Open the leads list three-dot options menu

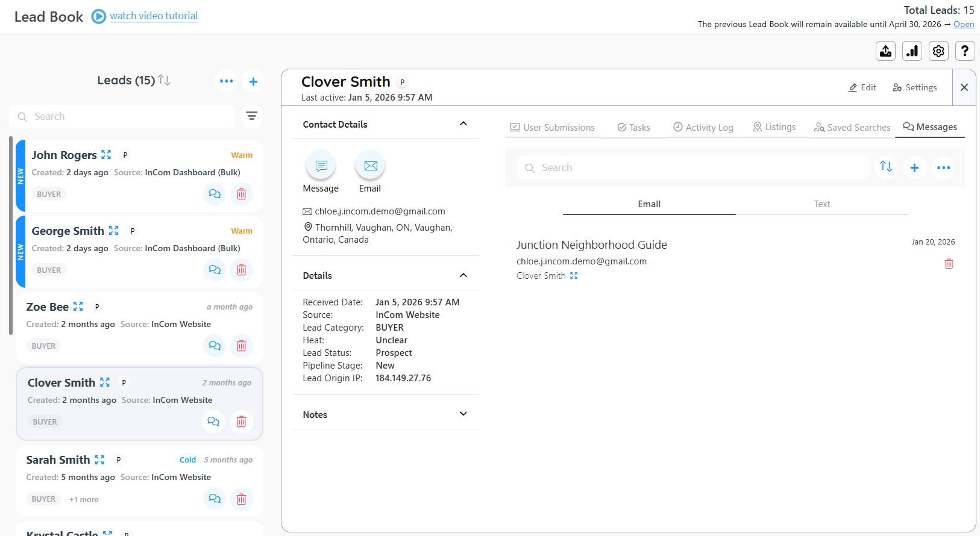226,81
